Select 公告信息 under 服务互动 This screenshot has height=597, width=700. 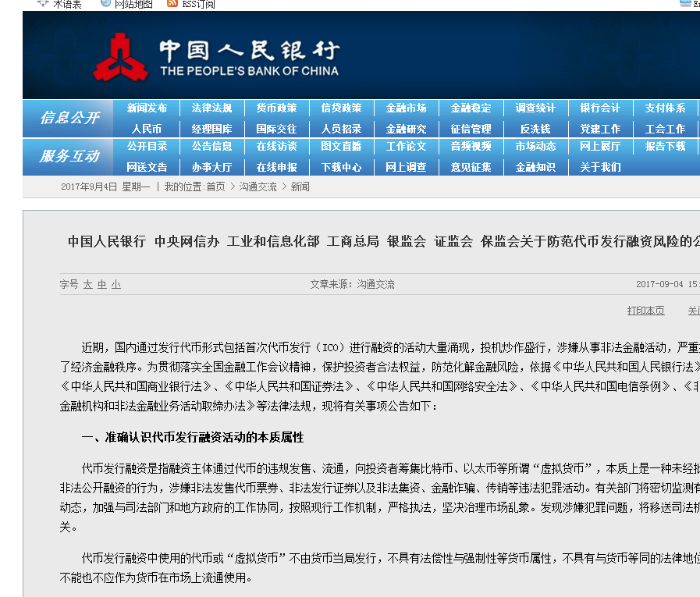(211, 147)
